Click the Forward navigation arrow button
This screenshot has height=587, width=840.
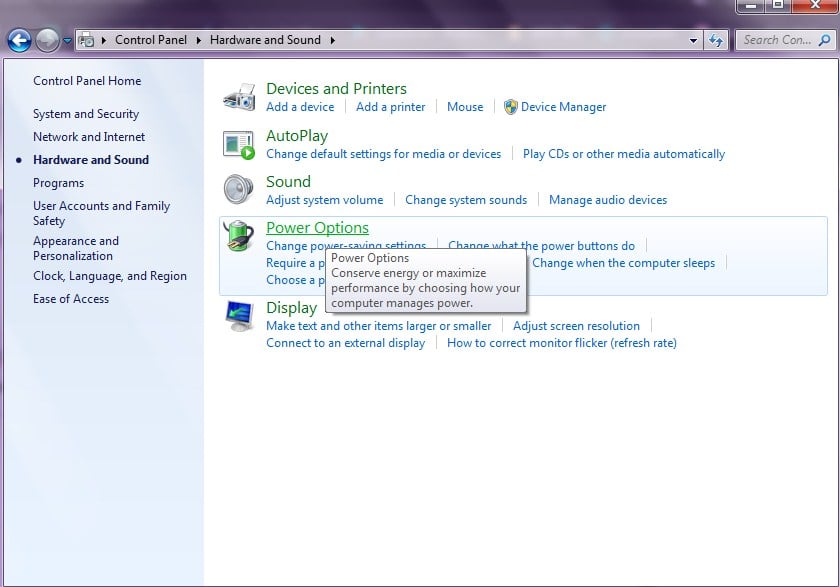[47, 40]
